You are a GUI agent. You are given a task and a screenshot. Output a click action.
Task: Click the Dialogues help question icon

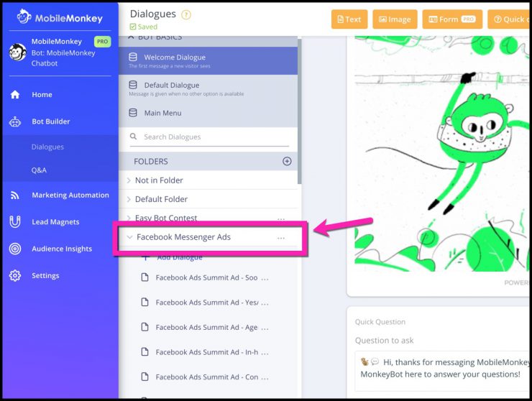click(x=186, y=14)
